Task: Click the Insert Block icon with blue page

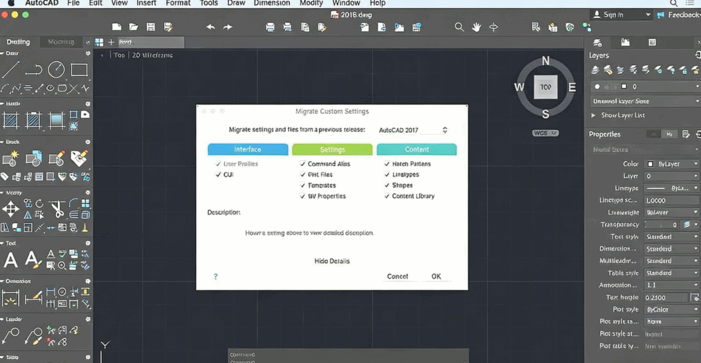Action: (x=34, y=158)
